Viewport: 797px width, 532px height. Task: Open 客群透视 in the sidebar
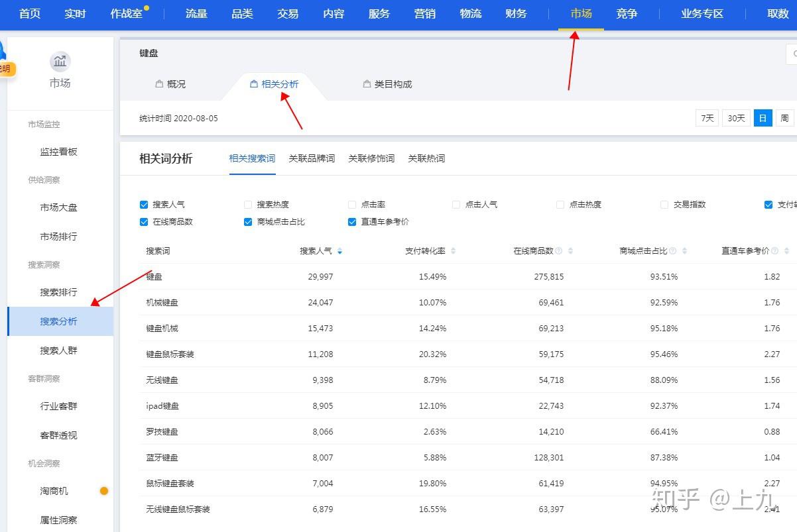point(59,435)
